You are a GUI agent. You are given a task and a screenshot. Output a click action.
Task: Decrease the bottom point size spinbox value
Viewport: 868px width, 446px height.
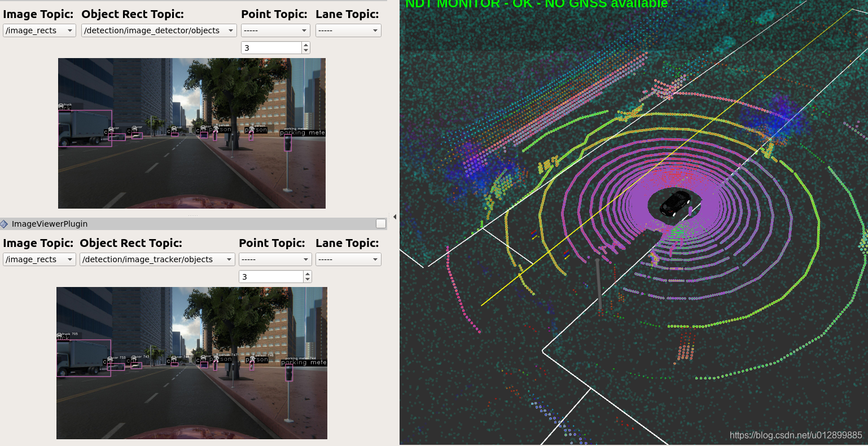(308, 280)
